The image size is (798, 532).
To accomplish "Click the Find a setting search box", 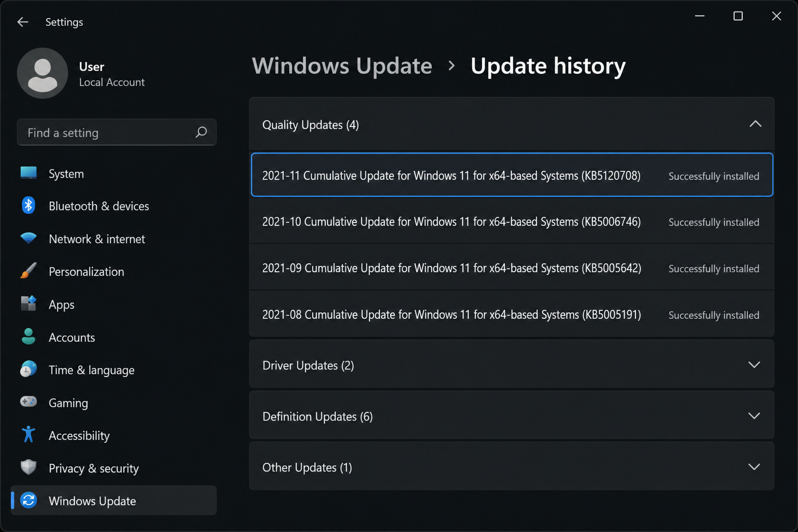I will (117, 132).
